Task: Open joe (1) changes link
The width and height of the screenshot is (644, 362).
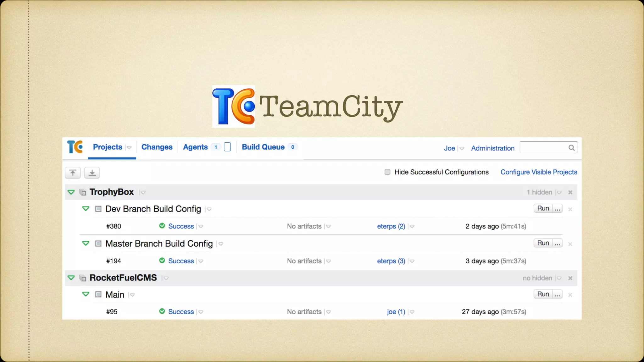Action: [396, 312]
